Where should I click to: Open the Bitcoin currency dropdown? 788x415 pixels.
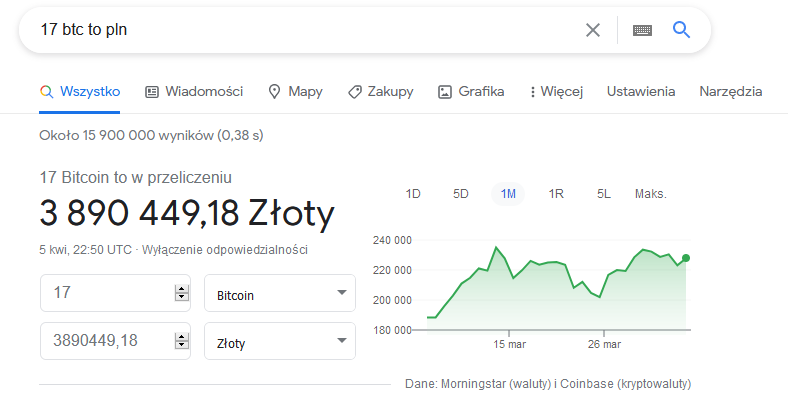[x=279, y=295]
